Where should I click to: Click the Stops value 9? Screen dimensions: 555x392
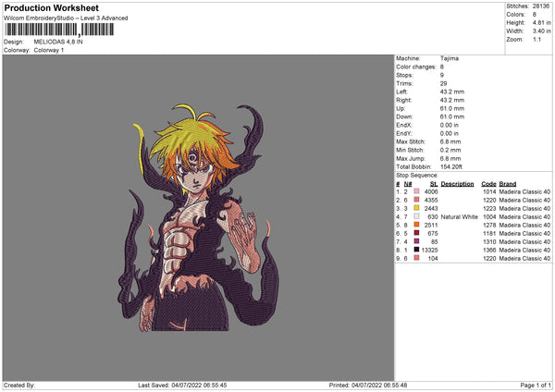click(x=442, y=76)
